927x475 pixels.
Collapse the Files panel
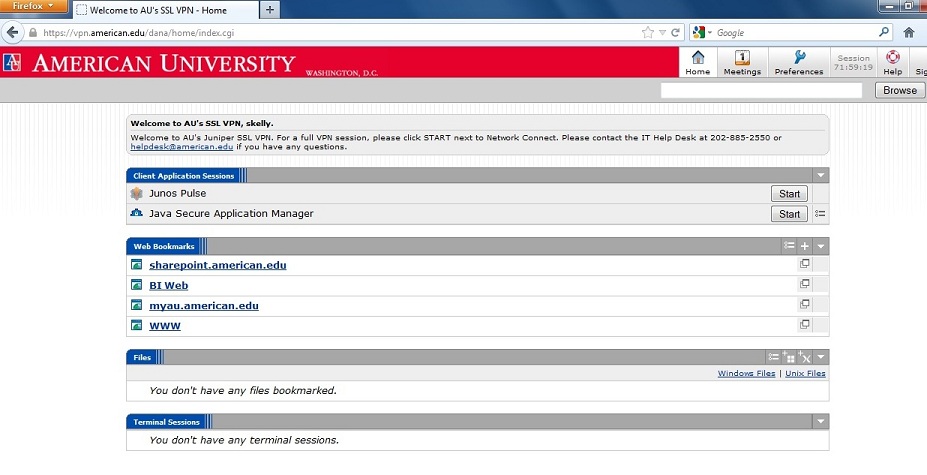click(x=821, y=357)
